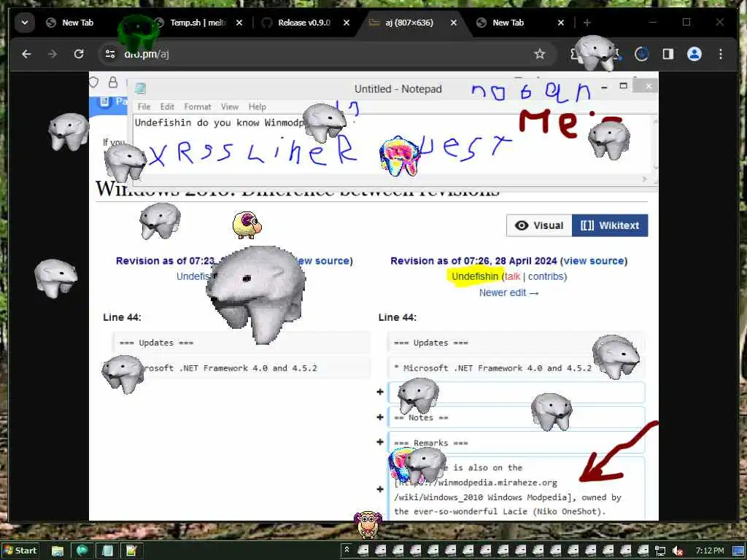Open the red talk link

513,276
